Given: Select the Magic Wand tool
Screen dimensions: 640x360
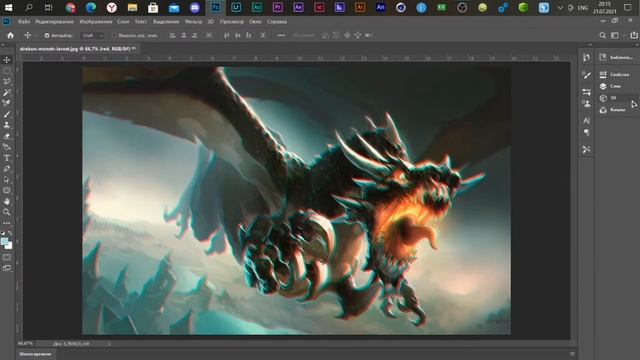Looking at the screenshot, I should 7,93.
